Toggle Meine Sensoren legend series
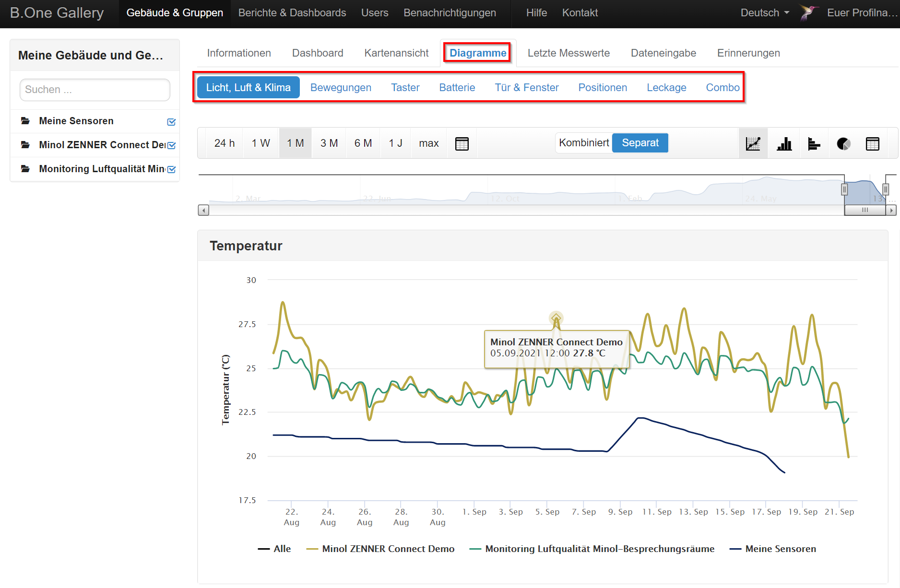The height and width of the screenshot is (588, 900). coord(773,549)
